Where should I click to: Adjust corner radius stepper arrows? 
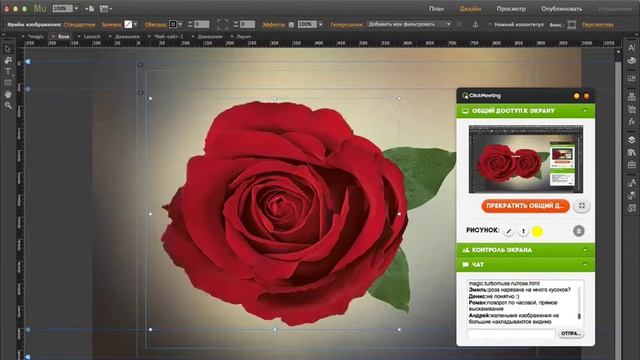(x=236, y=24)
